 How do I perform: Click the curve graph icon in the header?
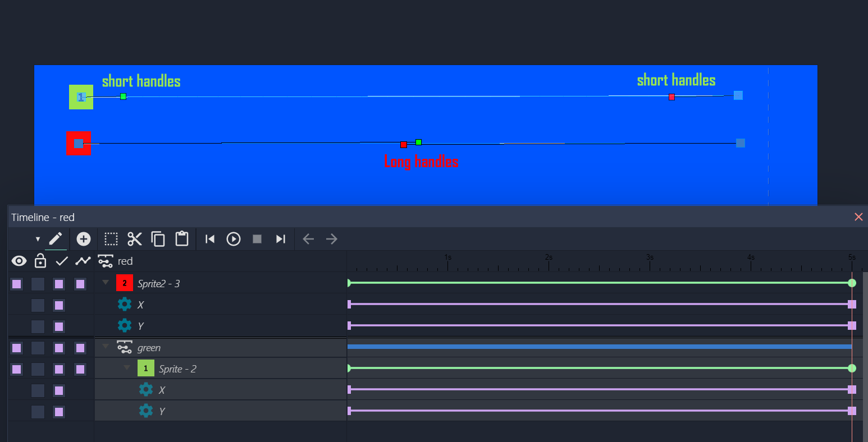pos(83,261)
